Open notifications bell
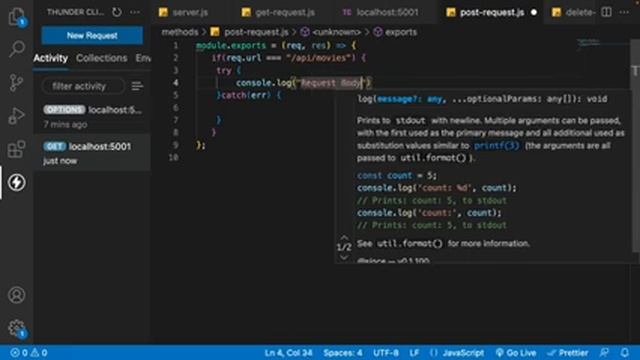640x360 pixels. 624,353
